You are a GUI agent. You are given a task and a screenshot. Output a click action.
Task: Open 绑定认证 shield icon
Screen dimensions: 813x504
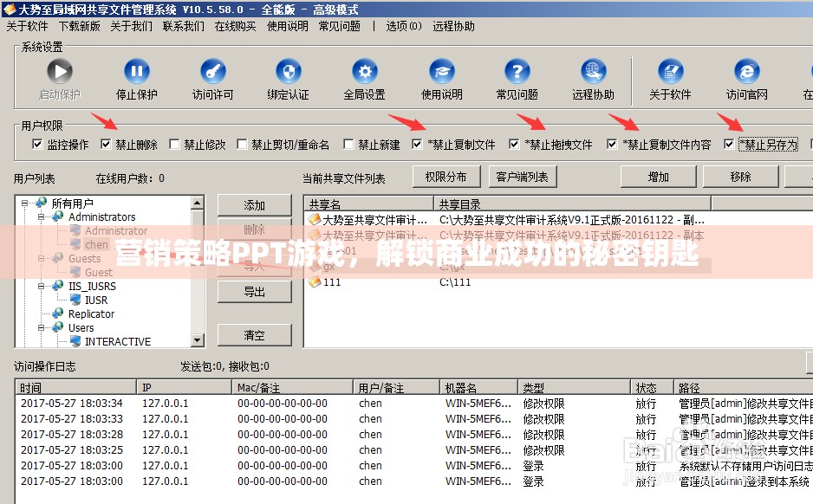(289, 72)
